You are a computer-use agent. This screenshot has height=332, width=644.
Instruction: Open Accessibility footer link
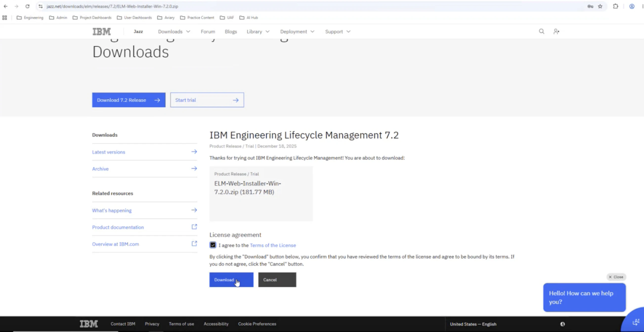coord(216,324)
